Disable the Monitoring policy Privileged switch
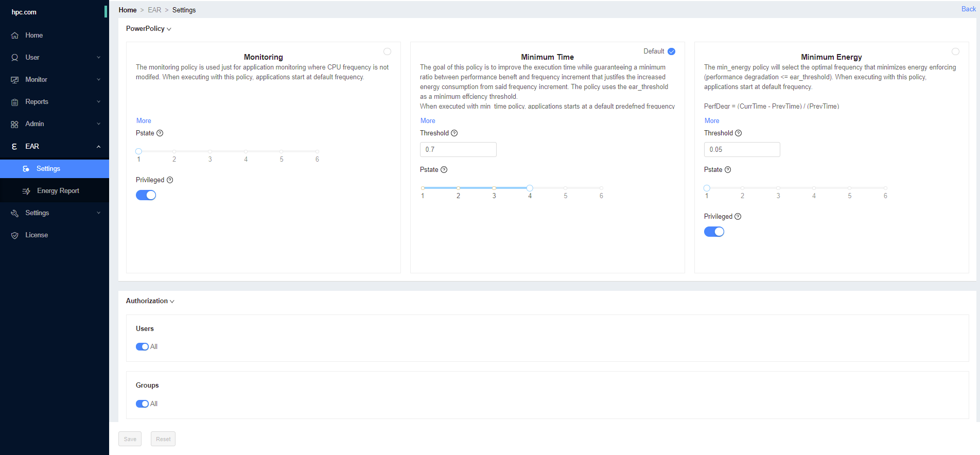The height and width of the screenshot is (455, 980). point(146,195)
